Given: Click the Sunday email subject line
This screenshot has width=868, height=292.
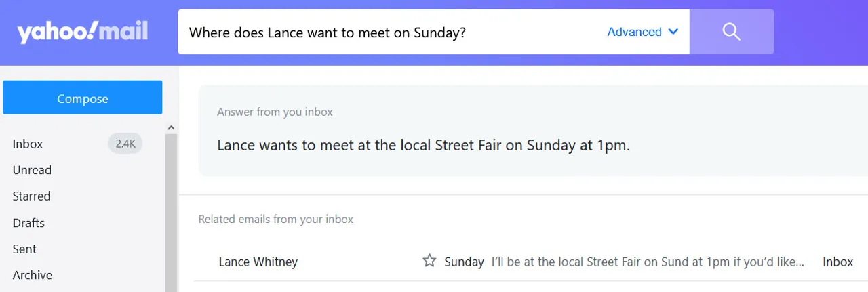Looking at the screenshot, I should tap(464, 262).
